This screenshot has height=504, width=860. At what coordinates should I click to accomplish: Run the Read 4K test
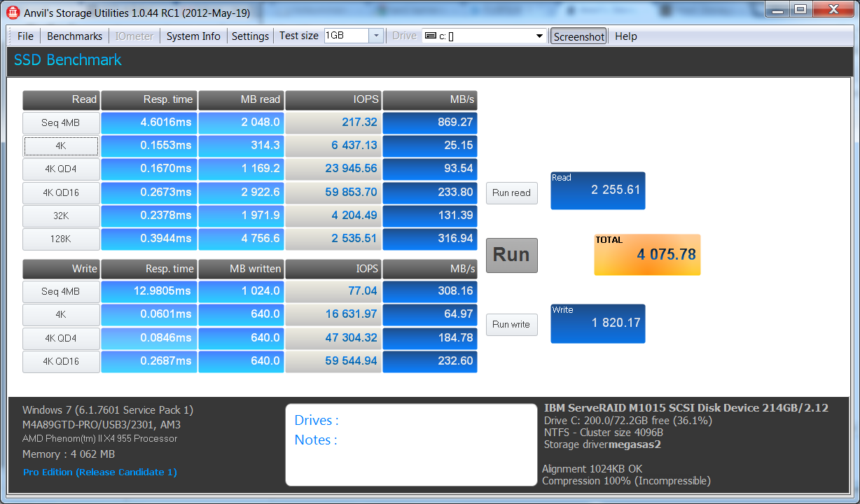[60, 146]
